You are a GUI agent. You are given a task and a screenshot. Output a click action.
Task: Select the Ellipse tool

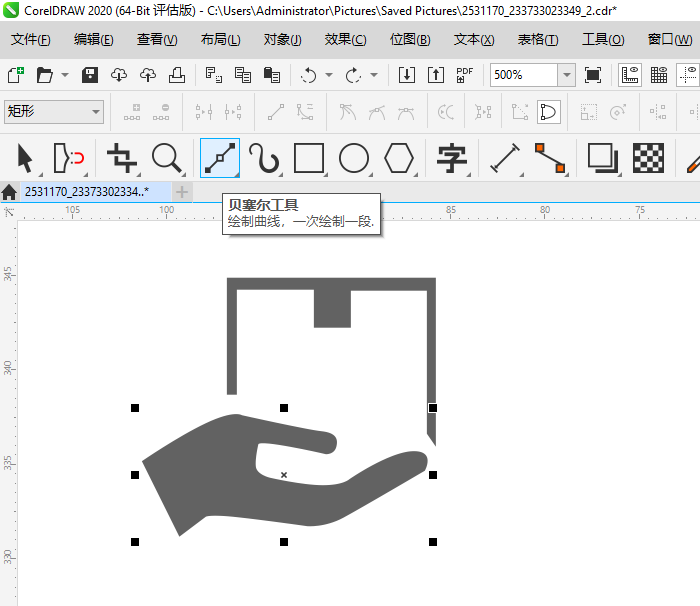coord(354,158)
